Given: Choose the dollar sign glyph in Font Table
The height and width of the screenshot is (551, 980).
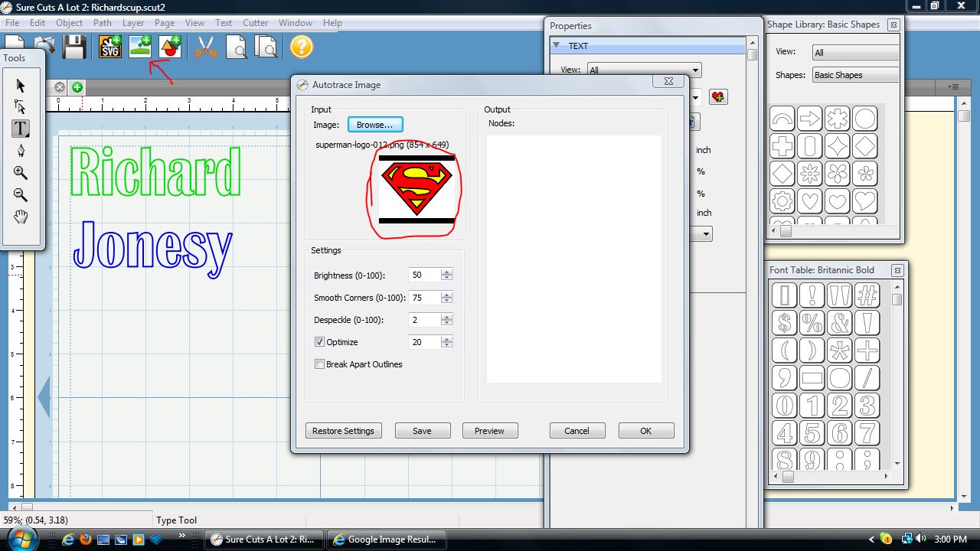Looking at the screenshot, I should coord(785,323).
